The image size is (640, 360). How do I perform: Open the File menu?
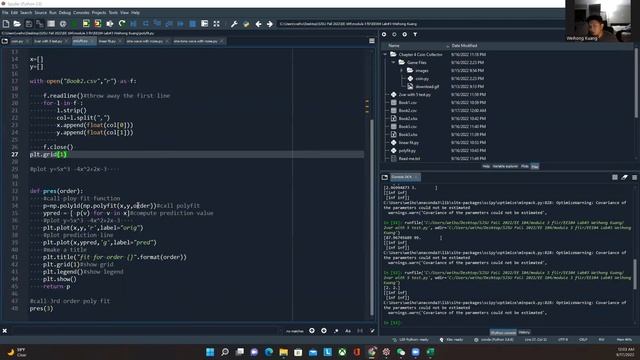point(5,13)
